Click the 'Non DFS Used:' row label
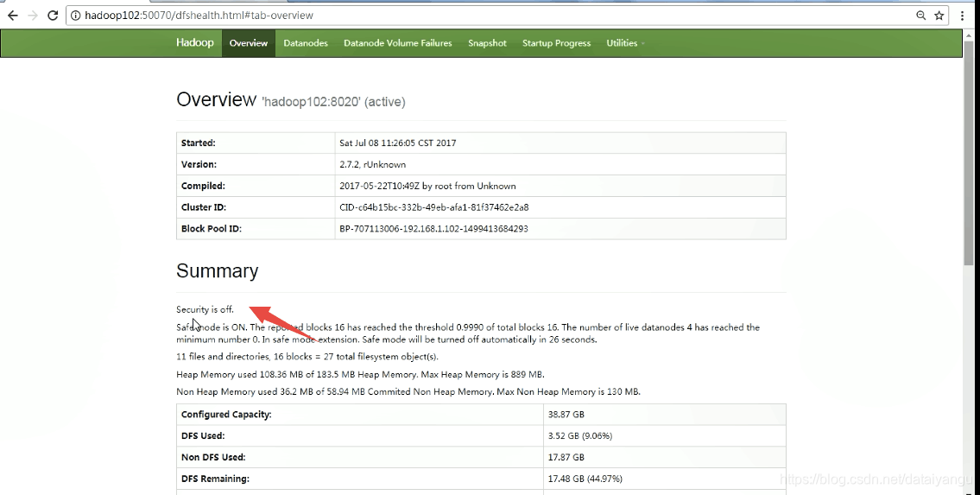Viewport: 980px width, 495px height. click(x=213, y=458)
